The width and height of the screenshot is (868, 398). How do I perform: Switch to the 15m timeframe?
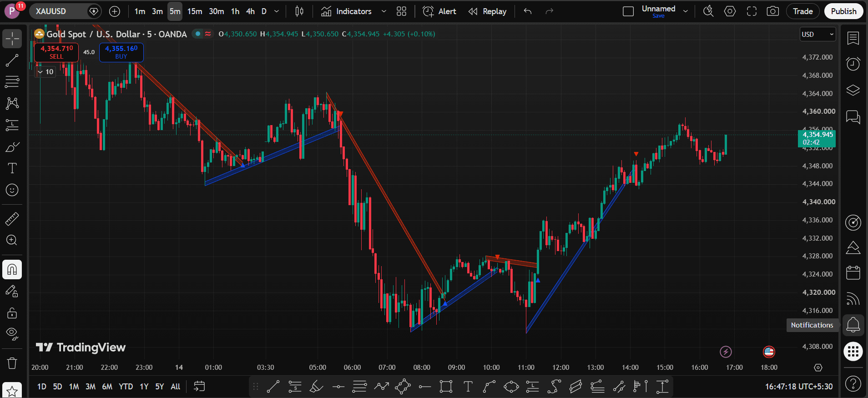point(195,11)
